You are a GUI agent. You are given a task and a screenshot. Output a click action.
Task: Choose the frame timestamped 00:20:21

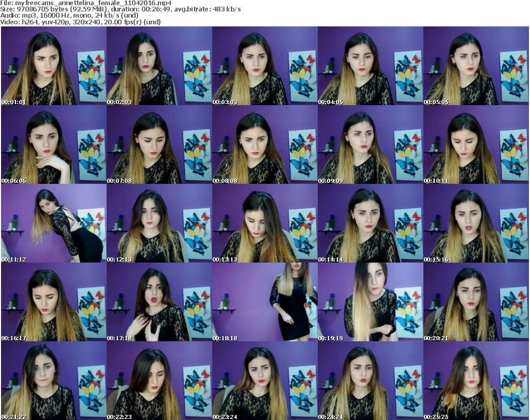tap(476, 302)
